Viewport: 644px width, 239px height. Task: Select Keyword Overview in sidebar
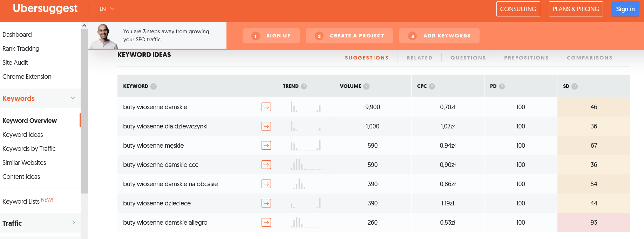tap(29, 121)
